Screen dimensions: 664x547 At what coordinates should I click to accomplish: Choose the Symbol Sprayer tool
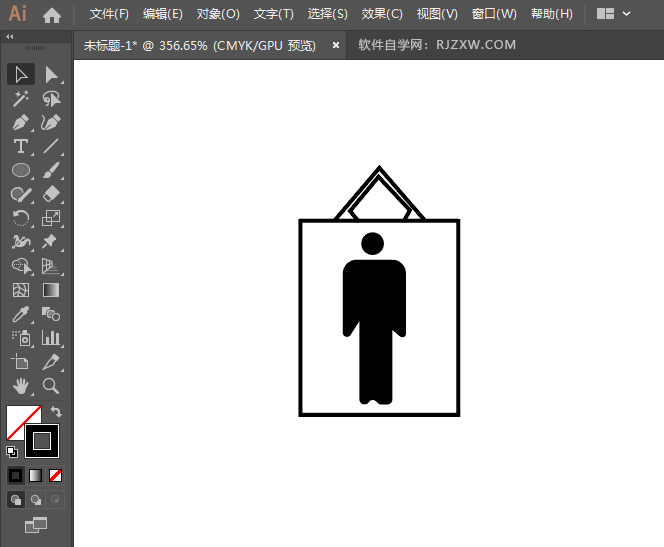pos(21,338)
